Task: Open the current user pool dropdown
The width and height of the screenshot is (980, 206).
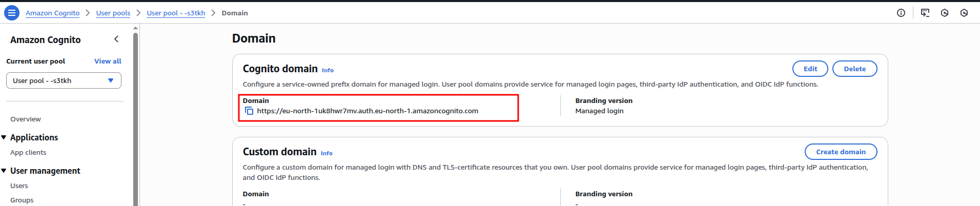Action: click(64, 80)
